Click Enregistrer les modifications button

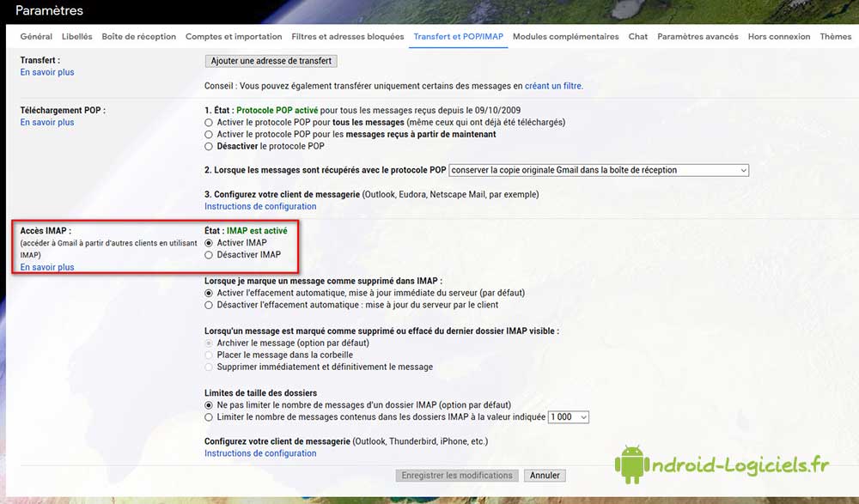[x=457, y=476]
